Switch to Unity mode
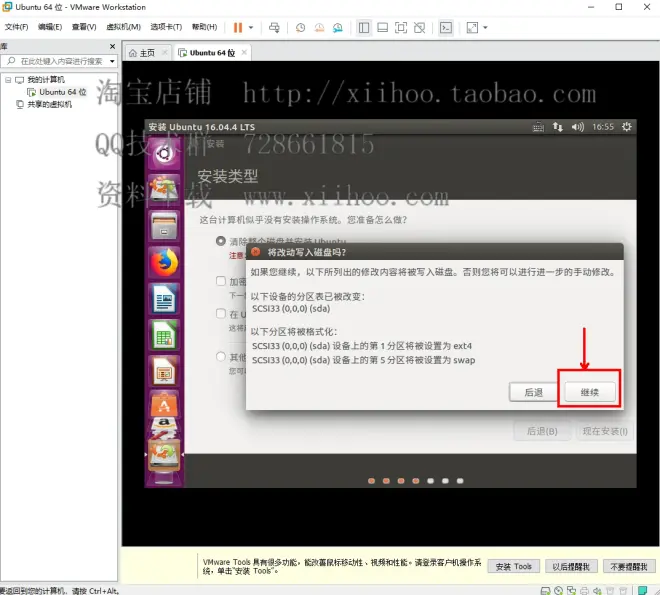 (x=419, y=28)
